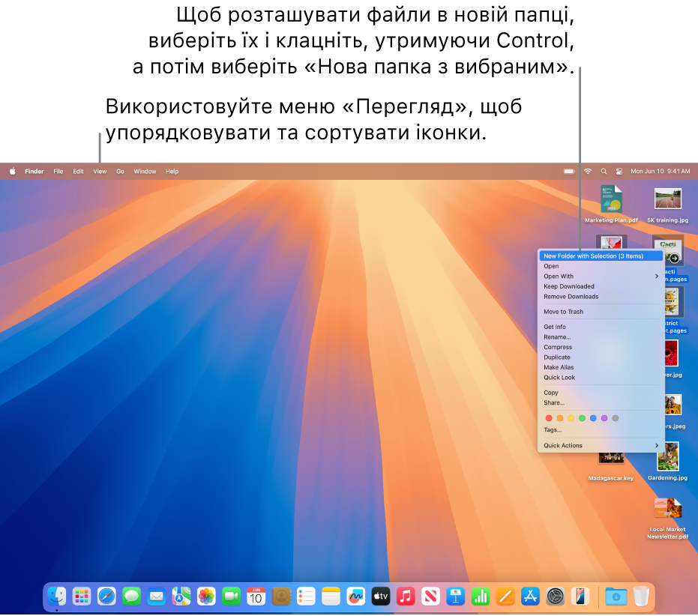Expand the Open With submenu
This screenshot has height=616, width=698.
(601, 277)
